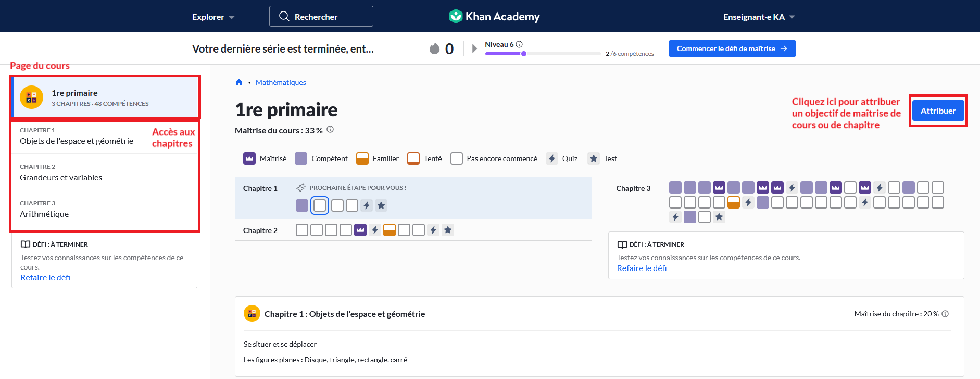
Task: Click the Maîtrise du cours : 33 % text
Action: coord(279,130)
